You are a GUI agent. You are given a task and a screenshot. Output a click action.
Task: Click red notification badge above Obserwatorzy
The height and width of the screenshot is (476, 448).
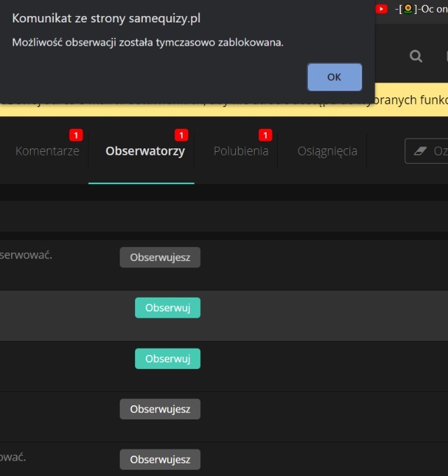tap(181, 135)
